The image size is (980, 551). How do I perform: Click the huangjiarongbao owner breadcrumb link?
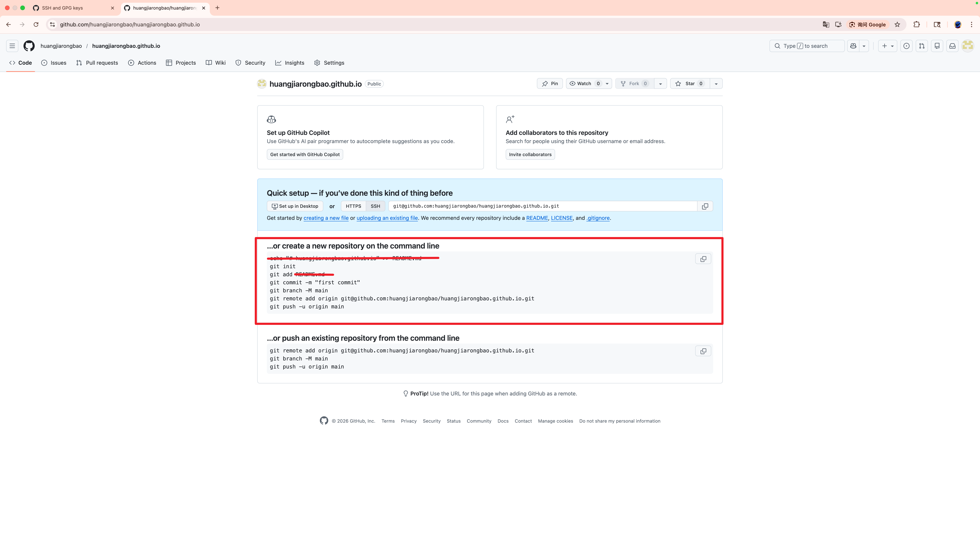coord(61,46)
